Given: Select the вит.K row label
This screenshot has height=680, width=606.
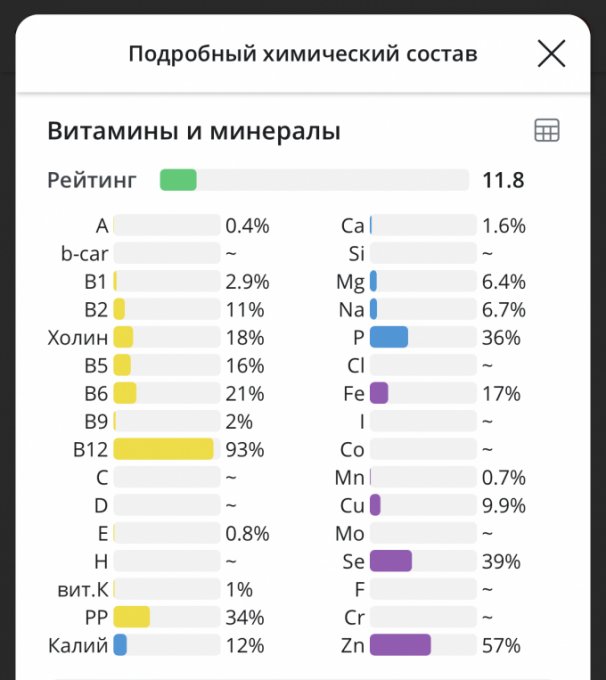Looking at the screenshot, I should (x=84, y=589).
